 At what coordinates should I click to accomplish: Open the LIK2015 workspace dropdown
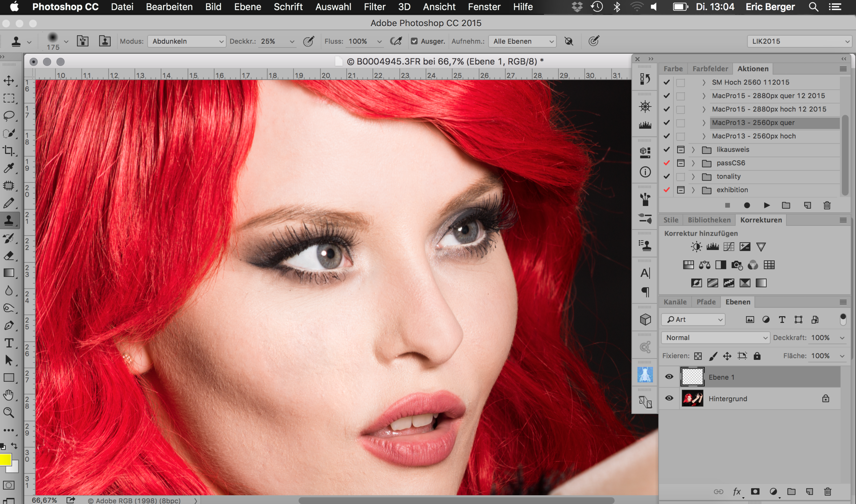[800, 41]
